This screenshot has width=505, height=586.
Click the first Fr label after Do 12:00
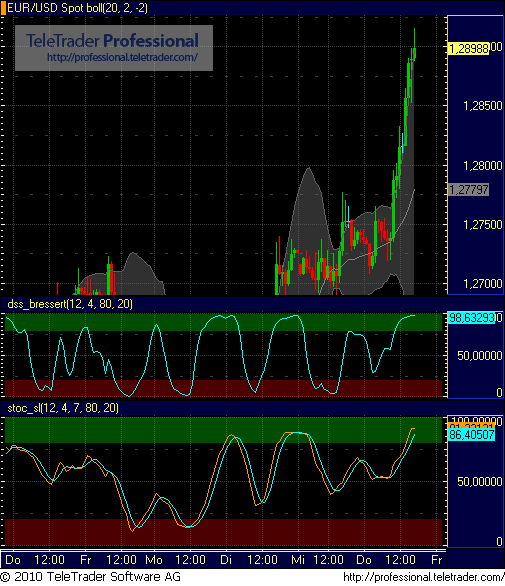click(x=86, y=560)
